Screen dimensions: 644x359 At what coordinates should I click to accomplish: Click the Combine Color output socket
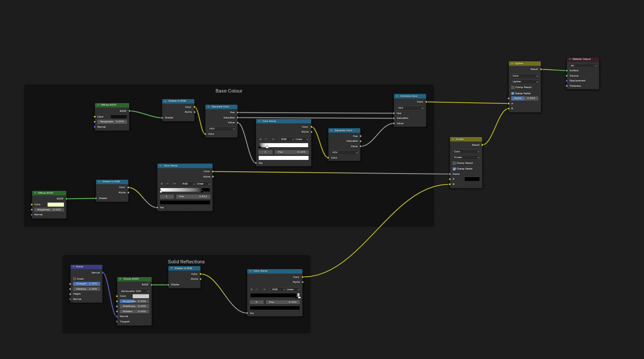click(426, 102)
